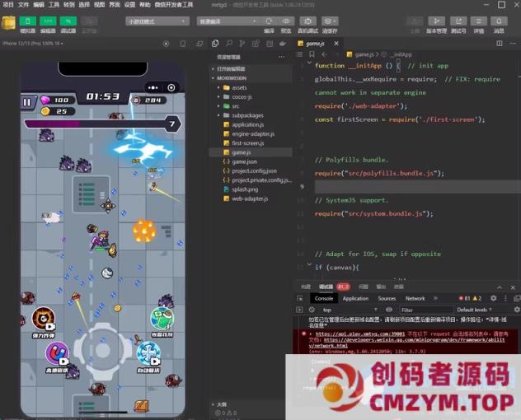Toggle the 调试器 debugger panel button
The height and width of the screenshot is (420, 521).
pyautogui.click(x=68, y=21)
